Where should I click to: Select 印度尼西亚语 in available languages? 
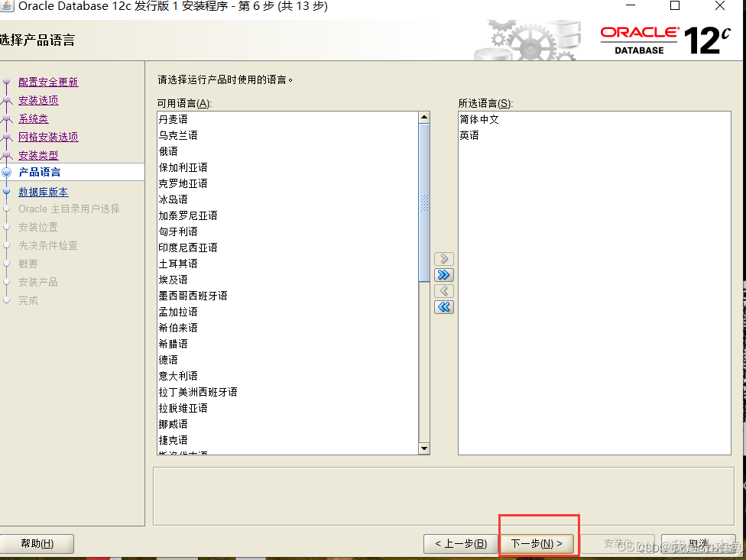[288, 248]
